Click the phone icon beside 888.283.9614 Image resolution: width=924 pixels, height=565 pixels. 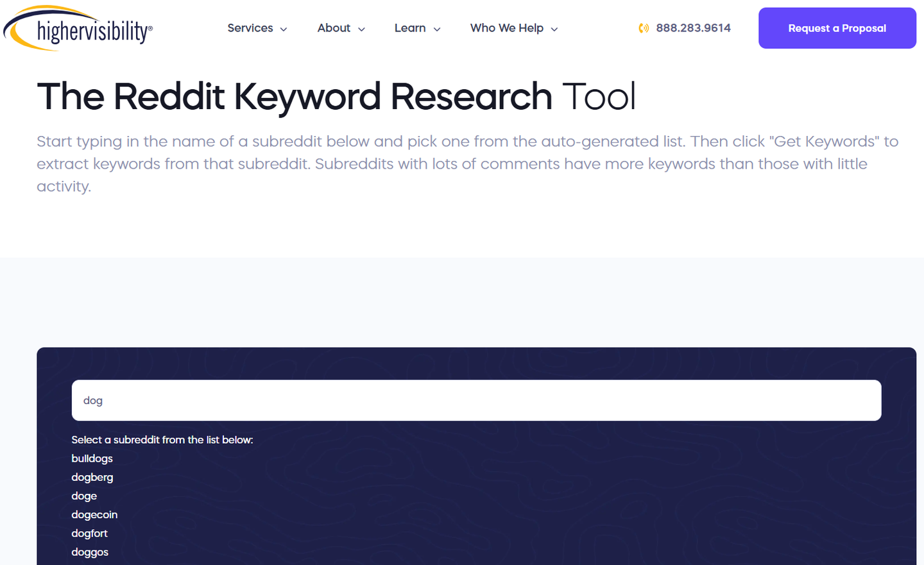pos(644,28)
